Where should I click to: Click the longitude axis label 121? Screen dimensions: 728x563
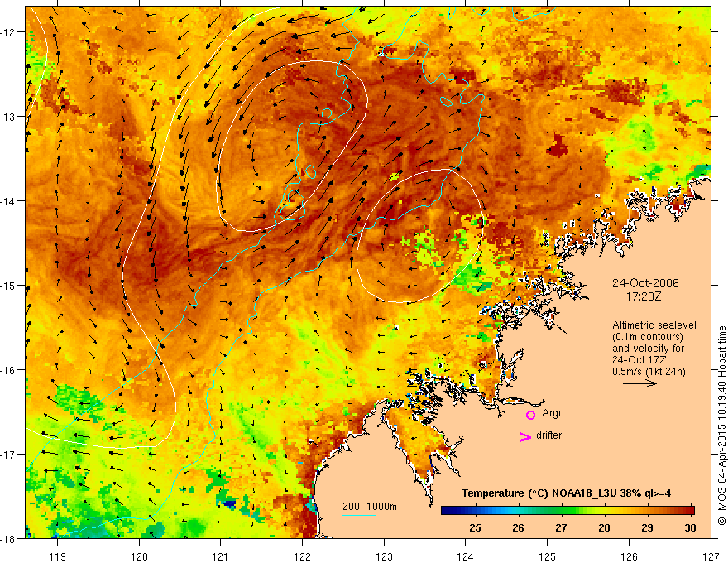(221, 556)
